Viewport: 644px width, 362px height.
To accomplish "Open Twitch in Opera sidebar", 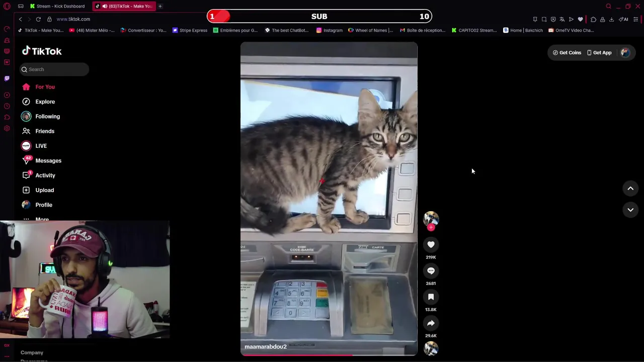I will (7, 78).
